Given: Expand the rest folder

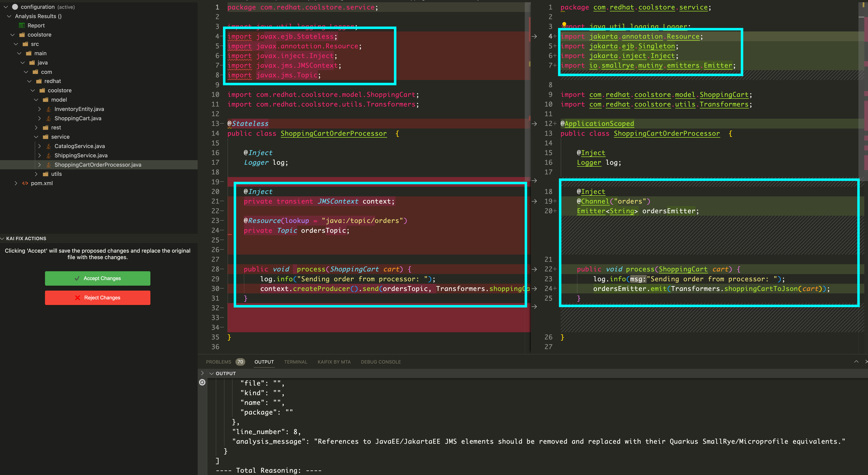Looking at the screenshot, I should click(36, 127).
